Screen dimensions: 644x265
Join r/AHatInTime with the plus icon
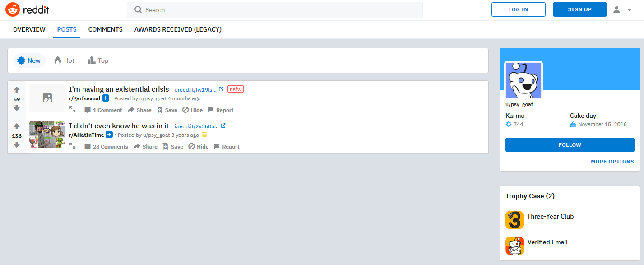(109, 135)
